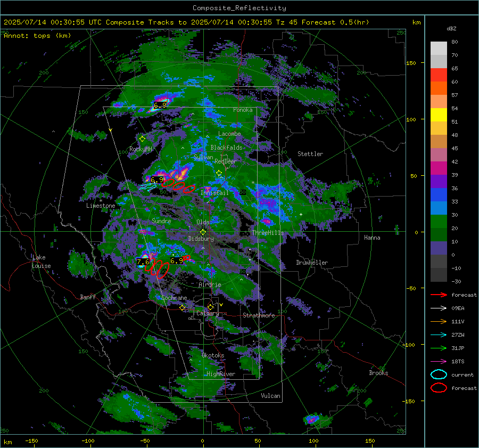
Task: Click the dBZ legend heading
Action: (451, 29)
